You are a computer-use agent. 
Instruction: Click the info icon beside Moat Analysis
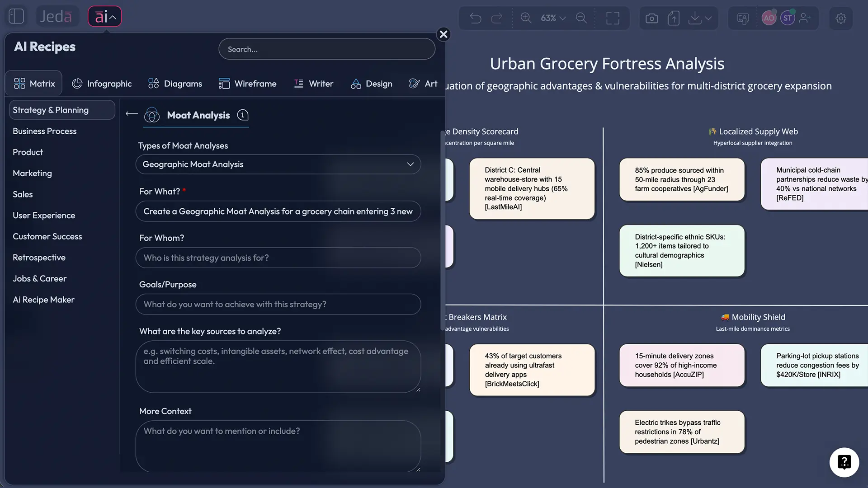(243, 115)
